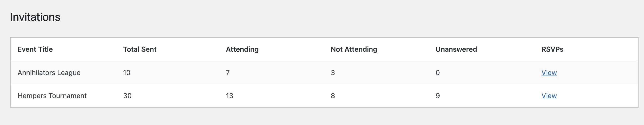Select the Hempers Tournament event title
644x125 pixels.
[52, 96]
